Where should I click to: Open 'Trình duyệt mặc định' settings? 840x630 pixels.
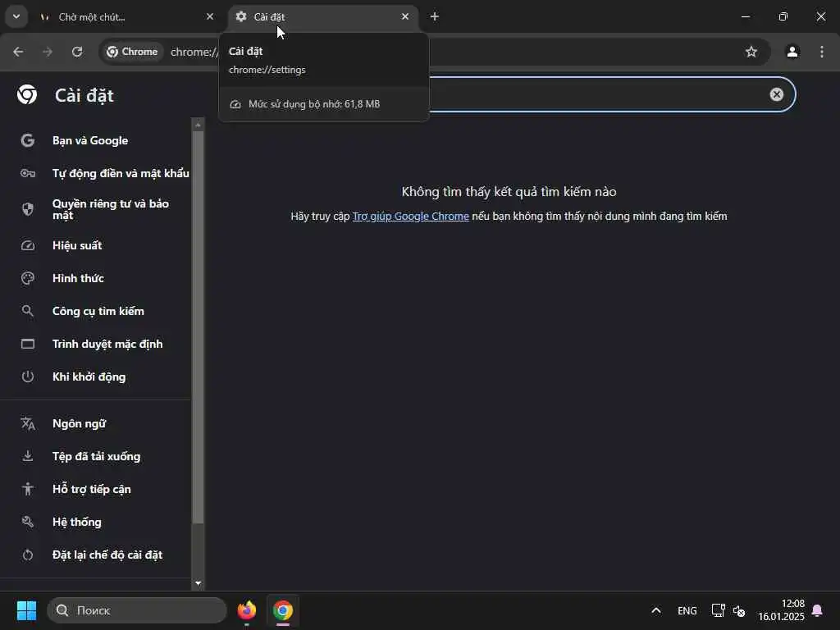(95, 344)
